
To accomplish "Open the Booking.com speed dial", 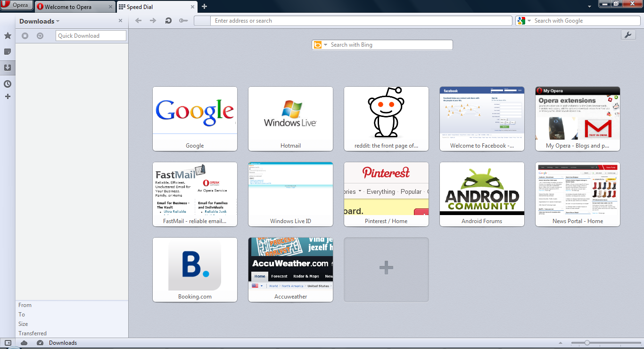I will click(x=195, y=270).
